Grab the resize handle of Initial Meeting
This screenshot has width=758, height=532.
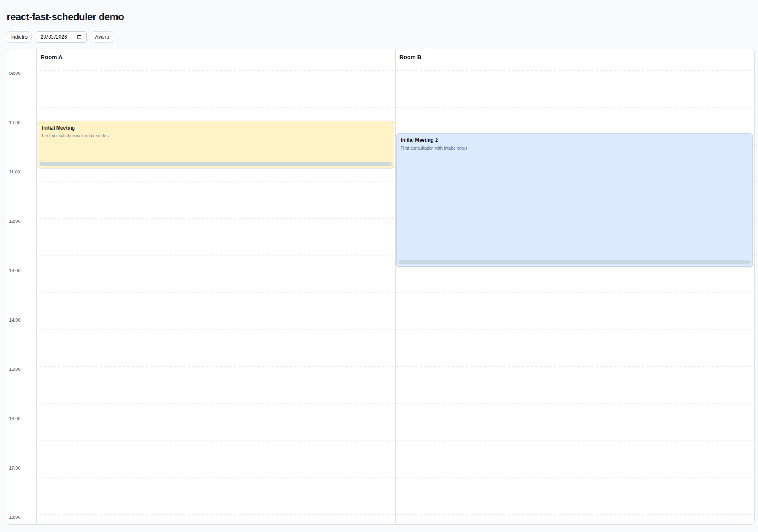tap(216, 164)
